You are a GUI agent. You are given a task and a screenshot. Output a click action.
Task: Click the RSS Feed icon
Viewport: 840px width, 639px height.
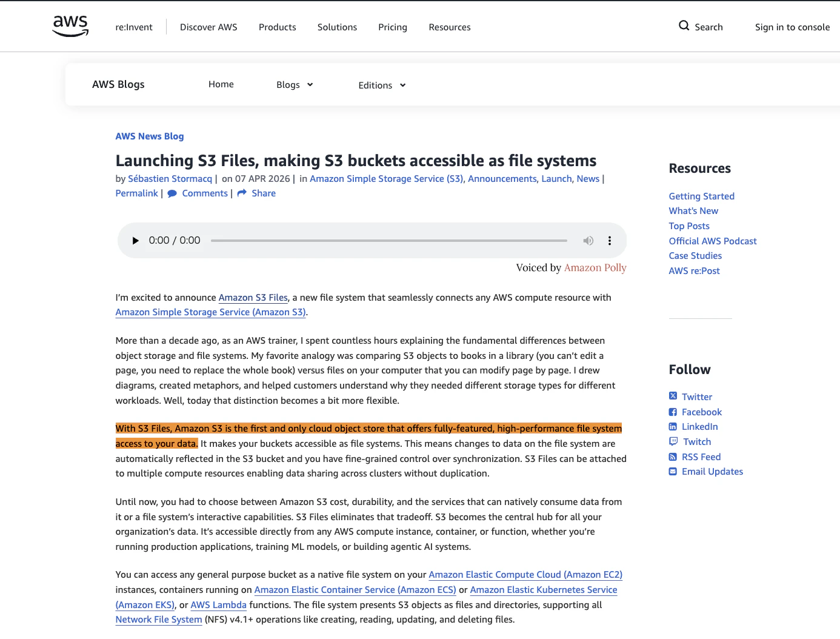click(x=673, y=457)
